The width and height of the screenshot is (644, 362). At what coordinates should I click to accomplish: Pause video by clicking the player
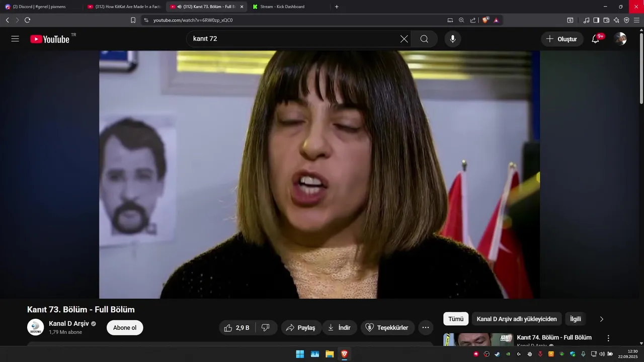tap(319, 174)
